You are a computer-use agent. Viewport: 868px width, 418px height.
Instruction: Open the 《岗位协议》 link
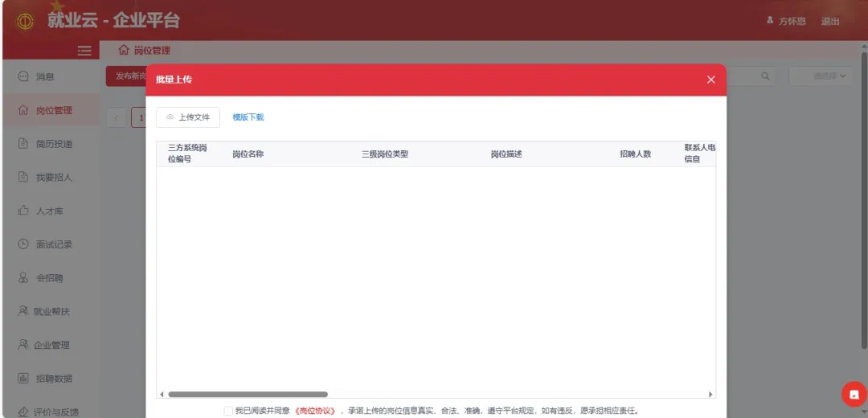tap(315, 411)
